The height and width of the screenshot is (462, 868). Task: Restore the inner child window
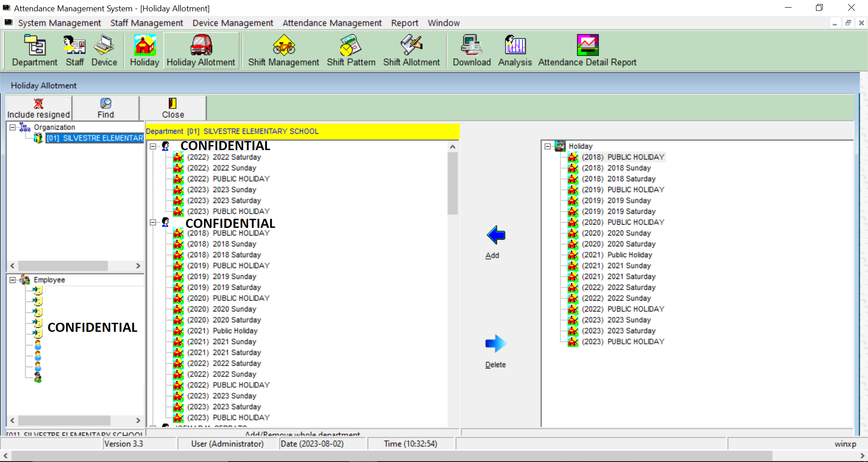click(848, 23)
